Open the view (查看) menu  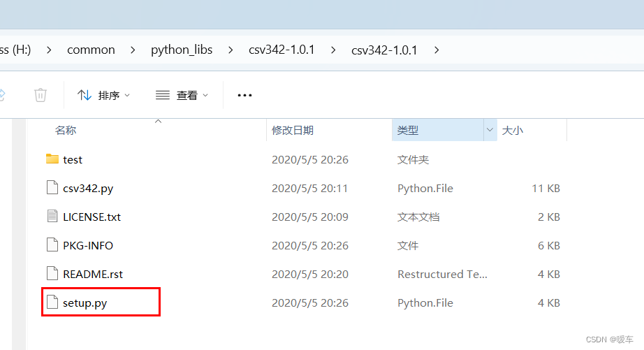click(x=182, y=95)
